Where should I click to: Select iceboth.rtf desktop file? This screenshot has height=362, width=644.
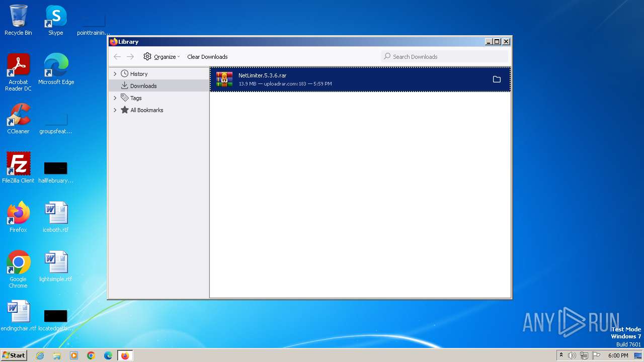56,217
